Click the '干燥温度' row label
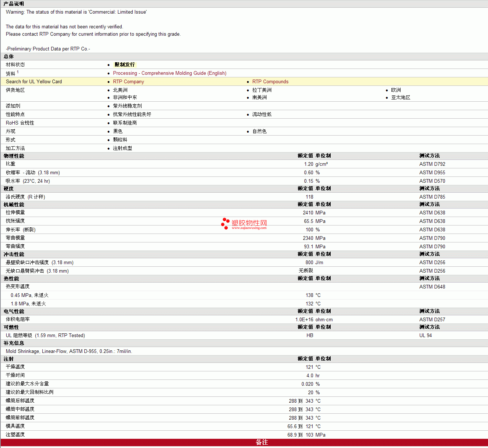 [15, 367]
